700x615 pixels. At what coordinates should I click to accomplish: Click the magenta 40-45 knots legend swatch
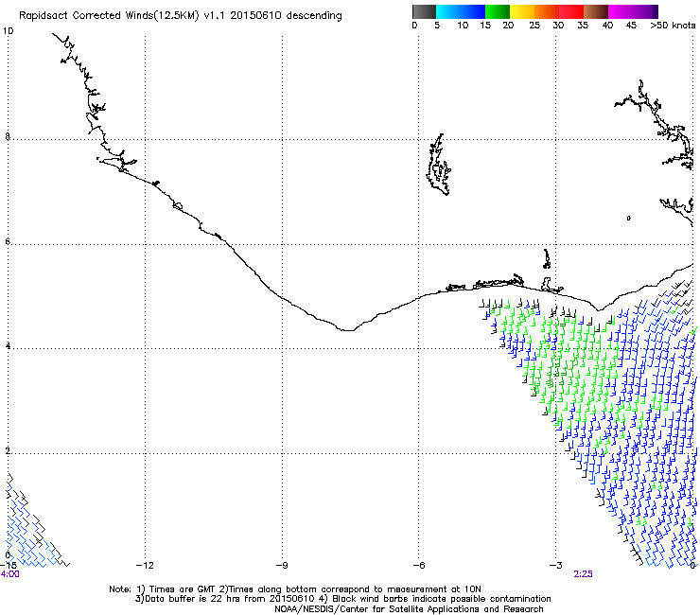pyautogui.click(x=621, y=11)
